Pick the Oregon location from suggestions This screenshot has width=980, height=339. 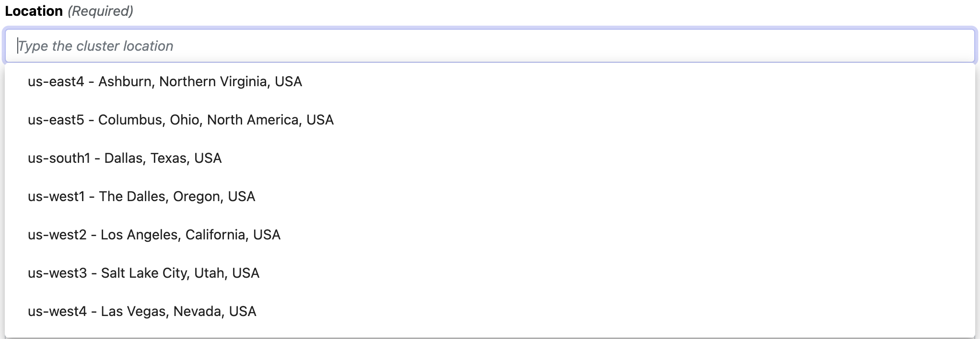141,196
